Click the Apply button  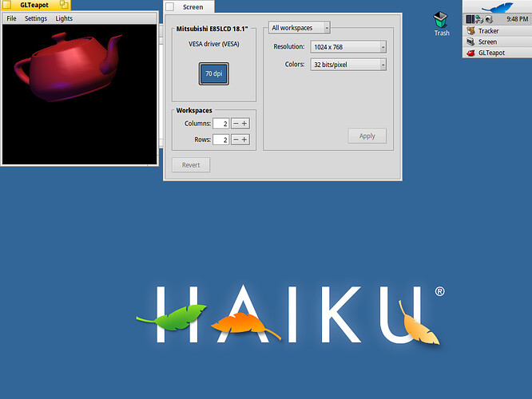pyautogui.click(x=367, y=136)
